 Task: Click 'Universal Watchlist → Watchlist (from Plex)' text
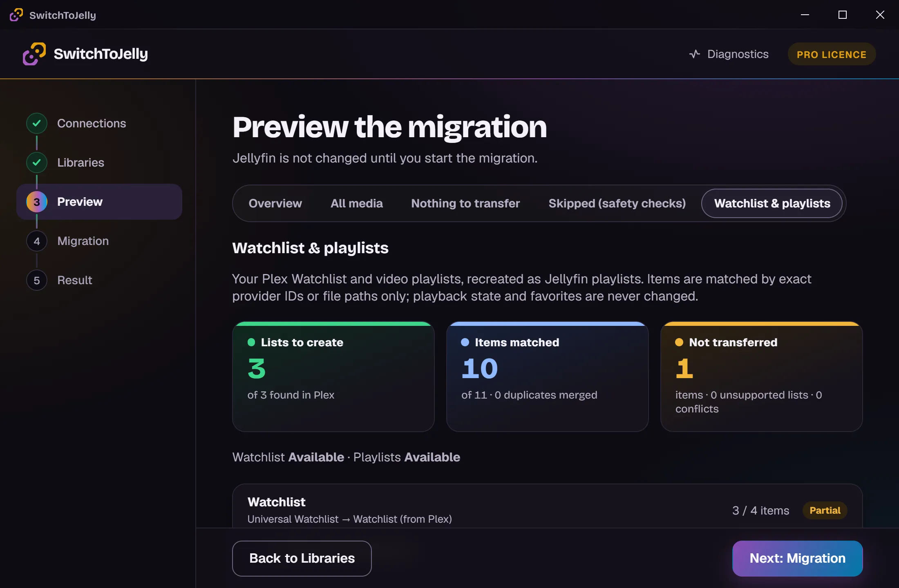click(349, 519)
